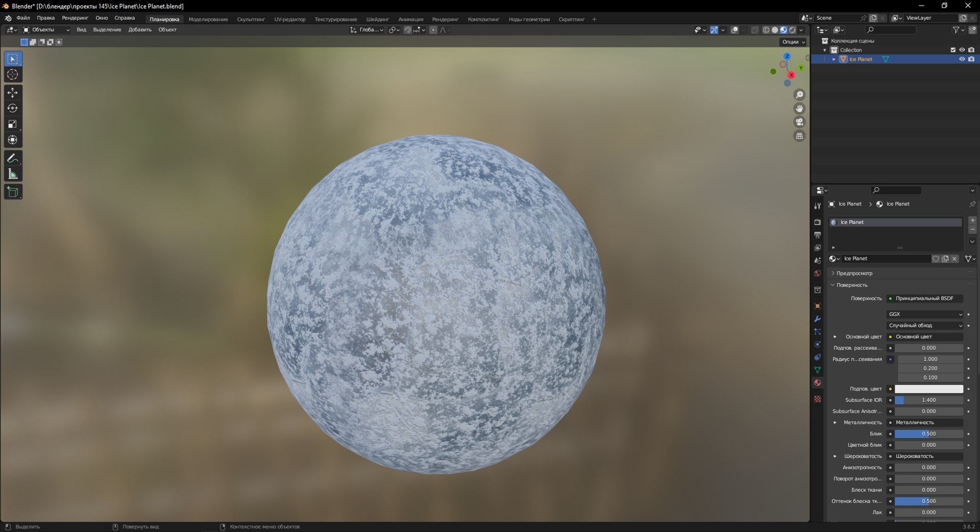Open the Добавить menu in viewport header
This screenshot has width=980, height=532.
[x=140, y=30]
